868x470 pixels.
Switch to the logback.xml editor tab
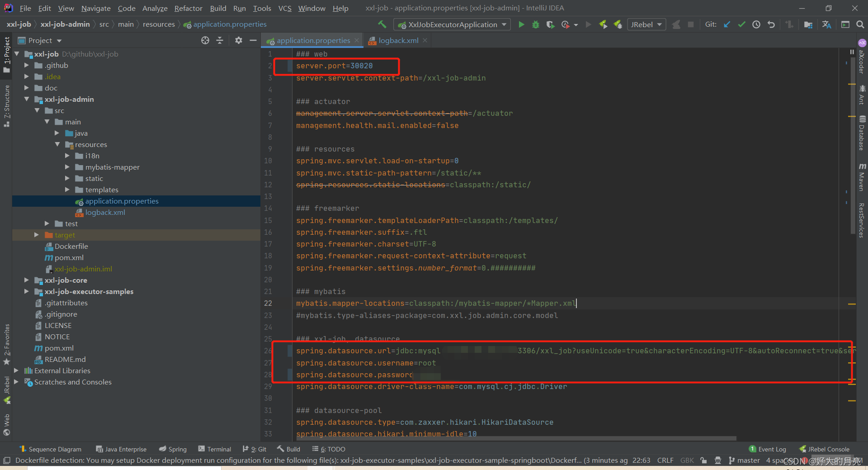[x=398, y=40]
